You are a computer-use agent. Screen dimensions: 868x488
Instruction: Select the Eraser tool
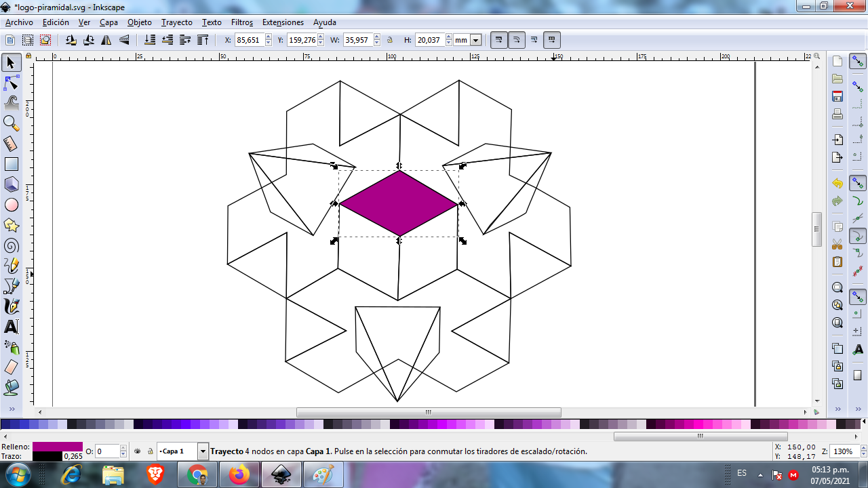point(11,367)
